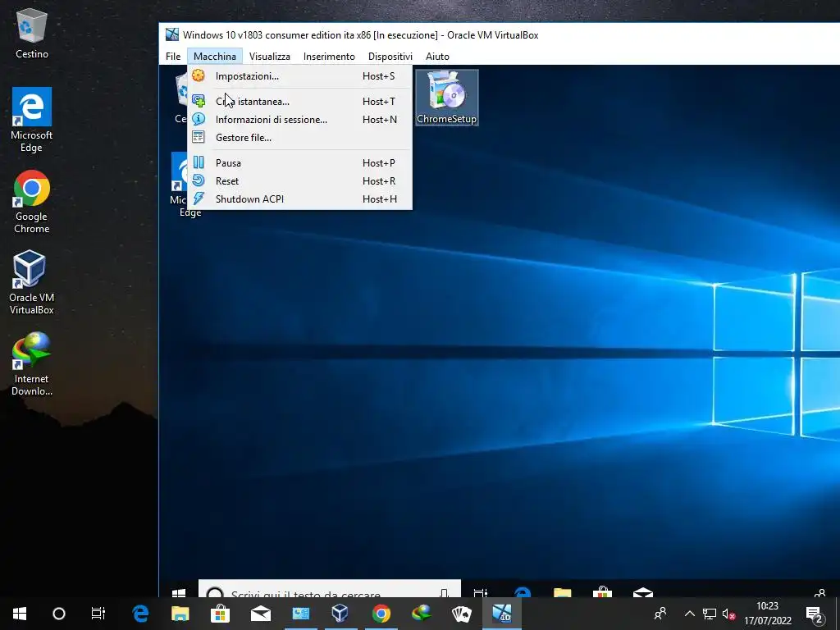Select Shutdown ACPI menu entry
Image resolution: width=840 pixels, height=630 pixels.
click(x=299, y=199)
